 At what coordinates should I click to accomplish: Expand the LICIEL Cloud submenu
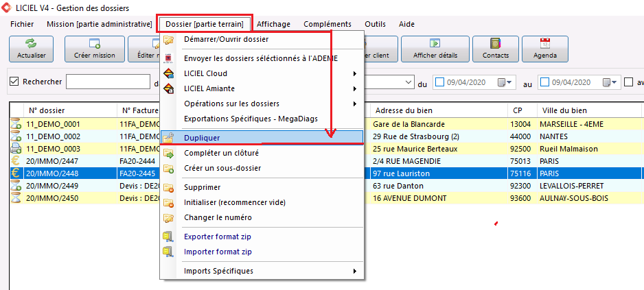[x=354, y=74]
